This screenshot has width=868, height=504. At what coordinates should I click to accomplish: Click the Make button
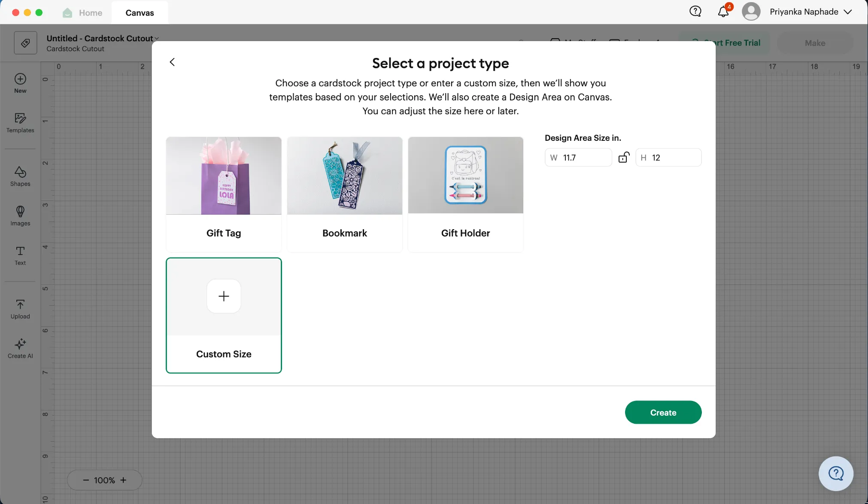[x=815, y=43]
